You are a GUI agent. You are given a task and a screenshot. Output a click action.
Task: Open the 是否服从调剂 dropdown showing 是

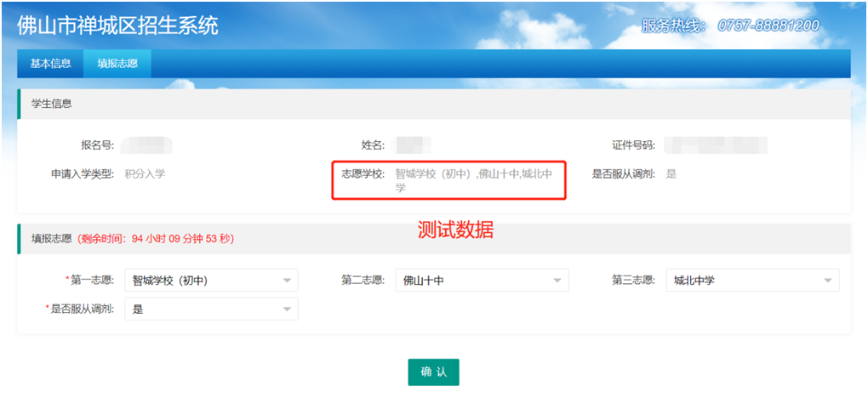(211, 309)
